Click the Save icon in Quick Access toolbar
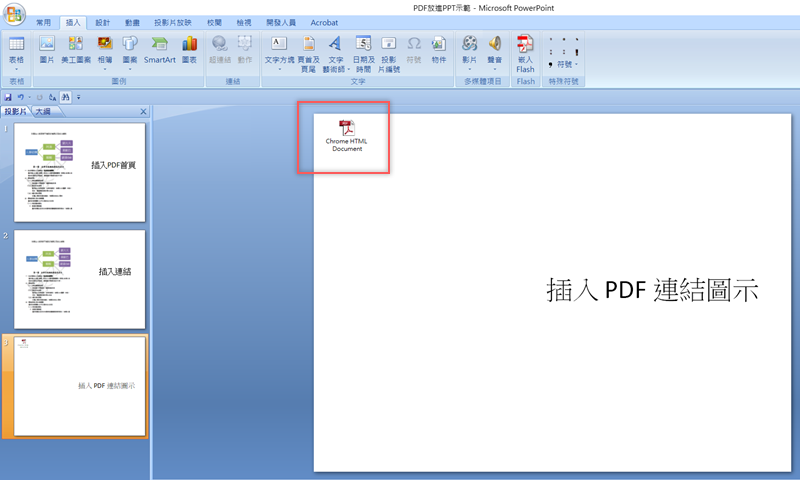This screenshot has width=800, height=480. tap(8, 97)
